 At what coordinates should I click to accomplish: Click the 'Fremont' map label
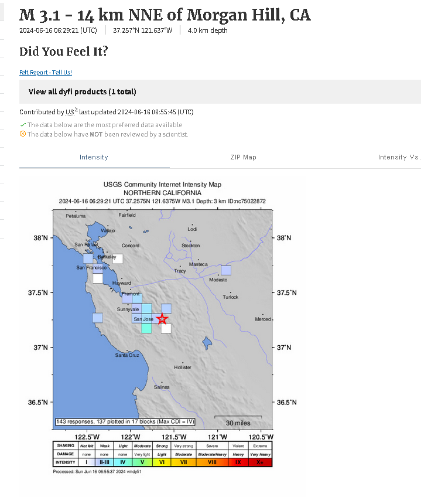(131, 294)
